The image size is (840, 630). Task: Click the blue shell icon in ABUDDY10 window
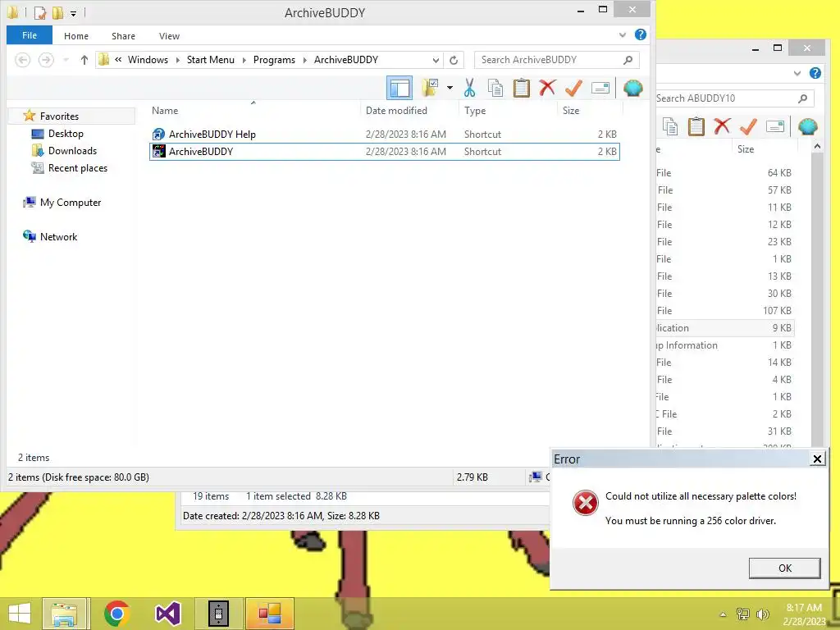pos(807,126)
